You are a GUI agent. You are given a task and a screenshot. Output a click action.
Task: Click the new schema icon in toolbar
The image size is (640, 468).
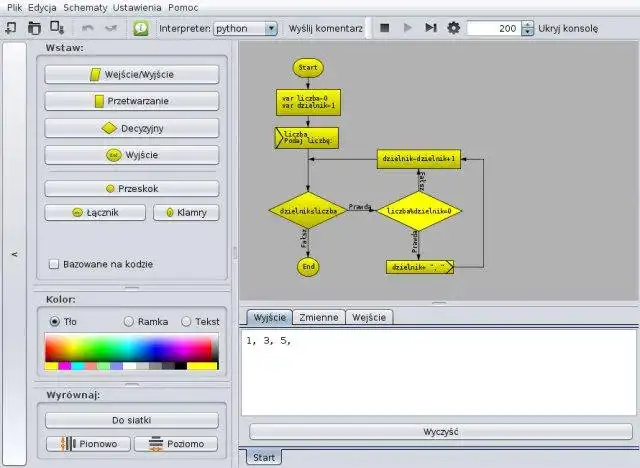(x=11, y=28)
